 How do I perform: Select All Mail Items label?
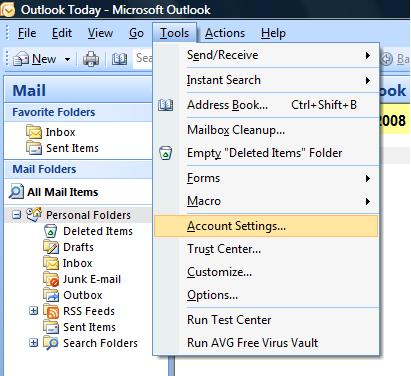tap(63, 192)
